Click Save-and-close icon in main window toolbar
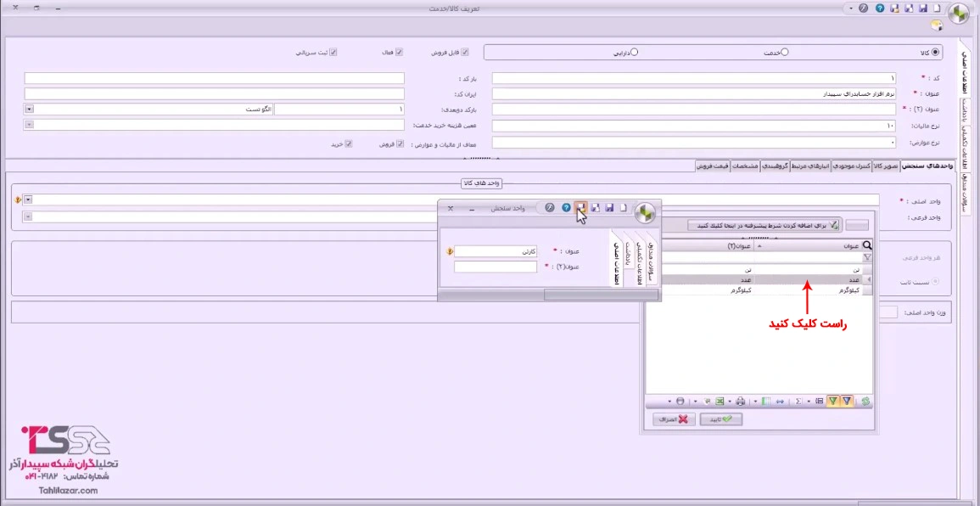Image resolution: width=980 pixels, height=506 pixels. [x=894, y=8]
